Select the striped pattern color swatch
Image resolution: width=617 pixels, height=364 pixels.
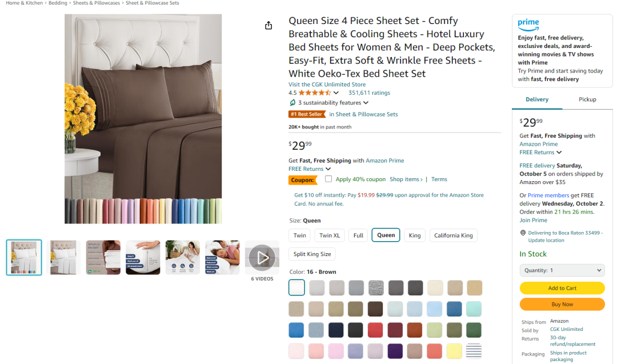pyautogui.click(x=474, y=351)
